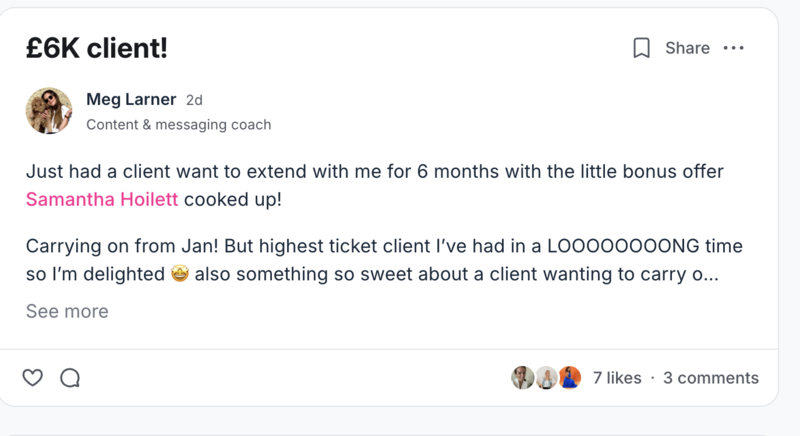Open the post title £6K client!
This screenshot has height=436, width=800.
click(x=98, y=48)
